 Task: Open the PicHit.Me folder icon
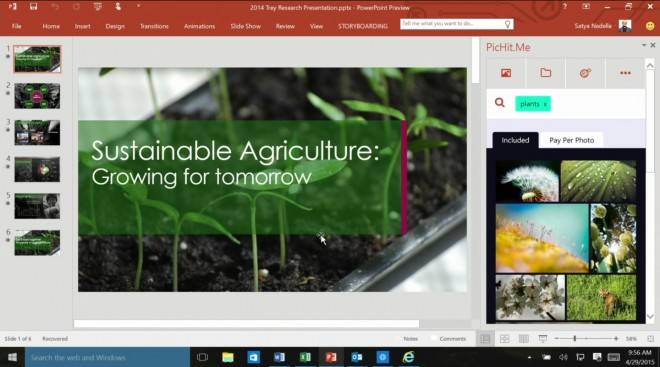pyautogui.click(x=546, y=73)
